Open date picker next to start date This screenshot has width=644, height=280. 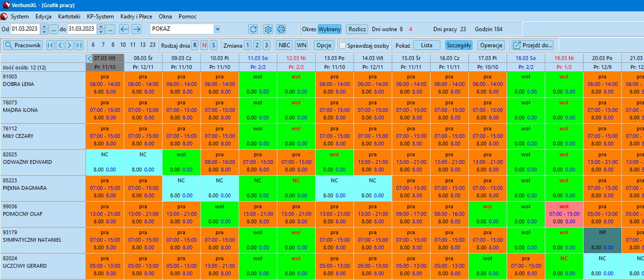click(x=54, y=29)
